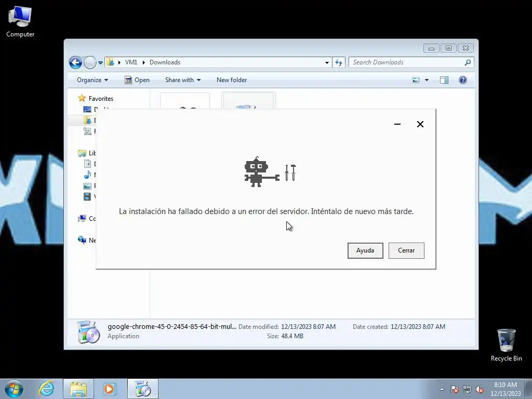The image size is (532, 399).
Task: Select the Recycle Bin desktop icon
Action: [x=506, y=345]
